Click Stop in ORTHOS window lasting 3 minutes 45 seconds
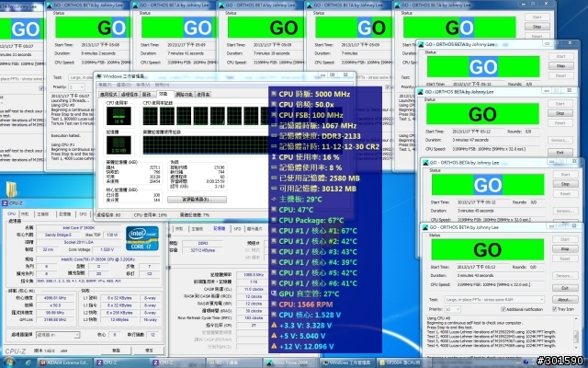588x368 pixels. [565, 184]
